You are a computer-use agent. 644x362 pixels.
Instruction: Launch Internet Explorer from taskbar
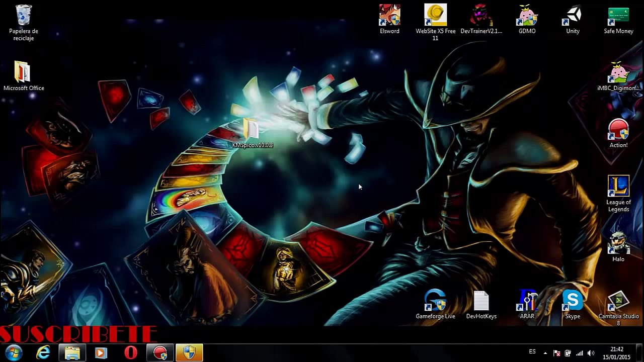coord(43,353)
